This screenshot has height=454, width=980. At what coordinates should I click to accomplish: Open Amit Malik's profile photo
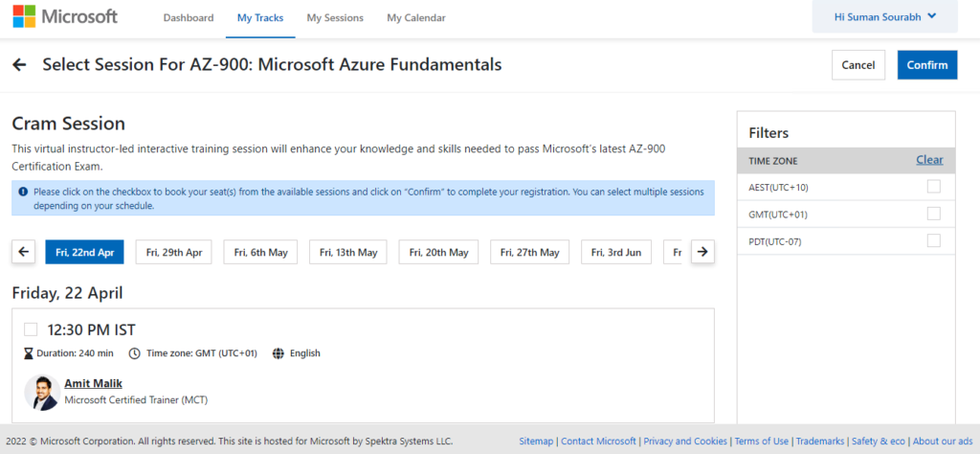pyautogui.click(x=42, y=392)
